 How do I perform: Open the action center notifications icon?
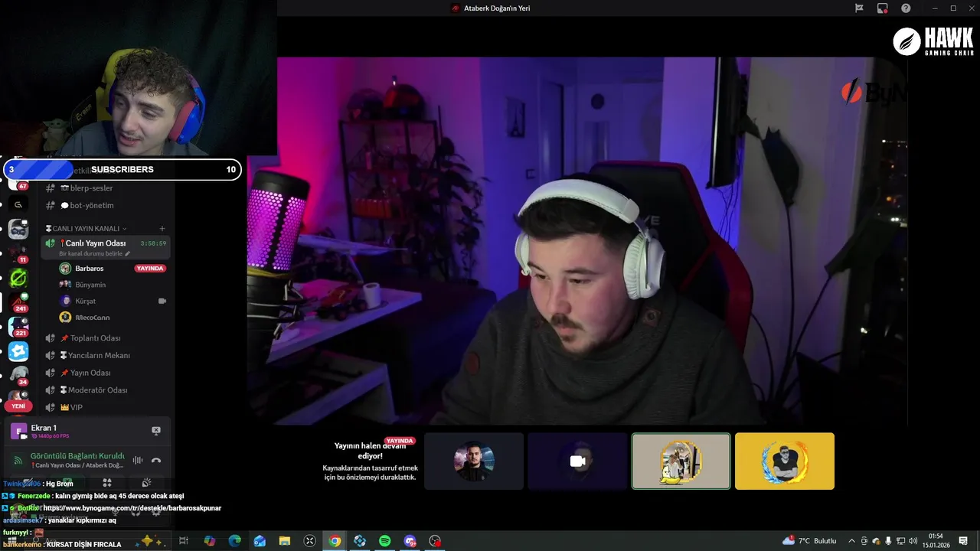click(x=963, y=541)
